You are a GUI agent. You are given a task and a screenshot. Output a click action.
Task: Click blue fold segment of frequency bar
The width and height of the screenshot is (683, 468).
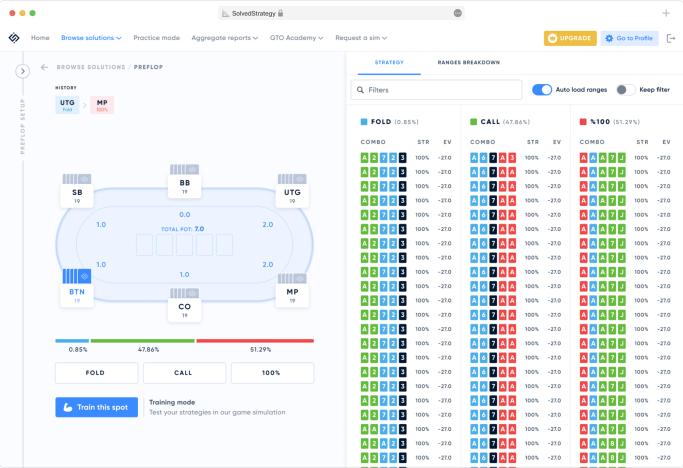coord(72,341)
